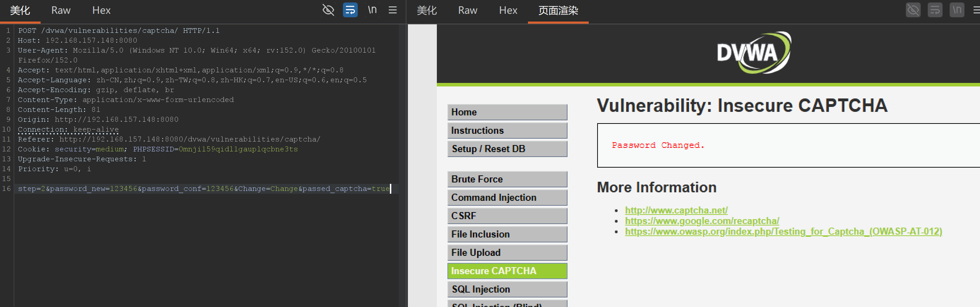Screen dimensions: 980x307
Task: Follow the captcha.net link
Action: click(676, 210)
